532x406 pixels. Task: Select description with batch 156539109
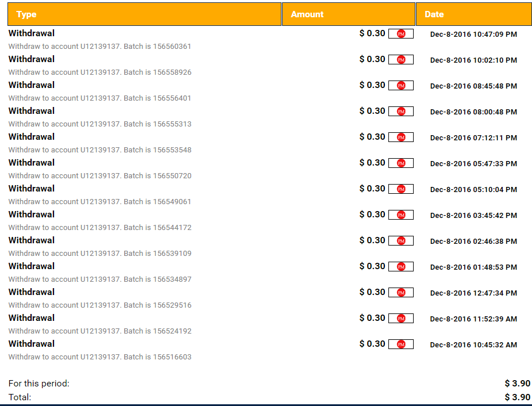click(x=100, y=253)
